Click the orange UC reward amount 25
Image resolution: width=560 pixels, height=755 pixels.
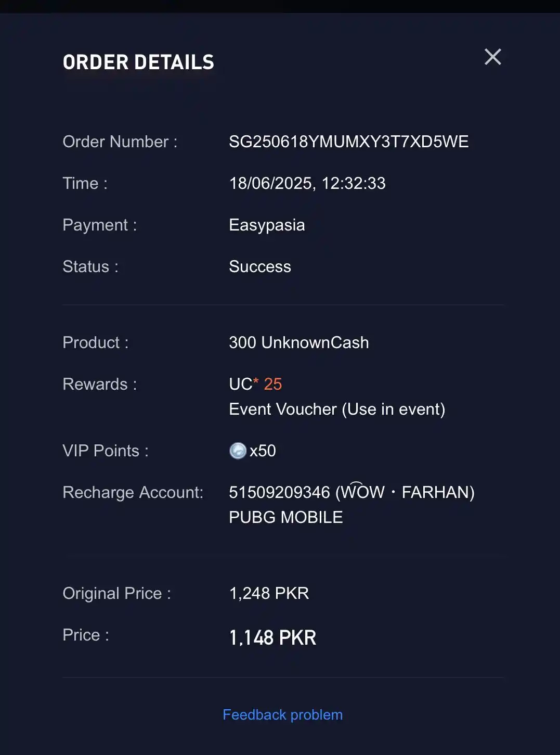273,384
